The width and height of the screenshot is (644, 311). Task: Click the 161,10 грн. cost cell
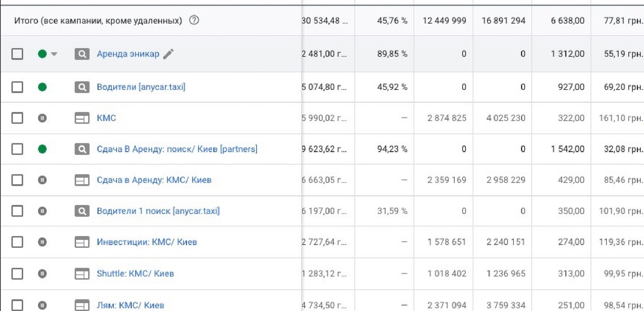tap(621, 118)
